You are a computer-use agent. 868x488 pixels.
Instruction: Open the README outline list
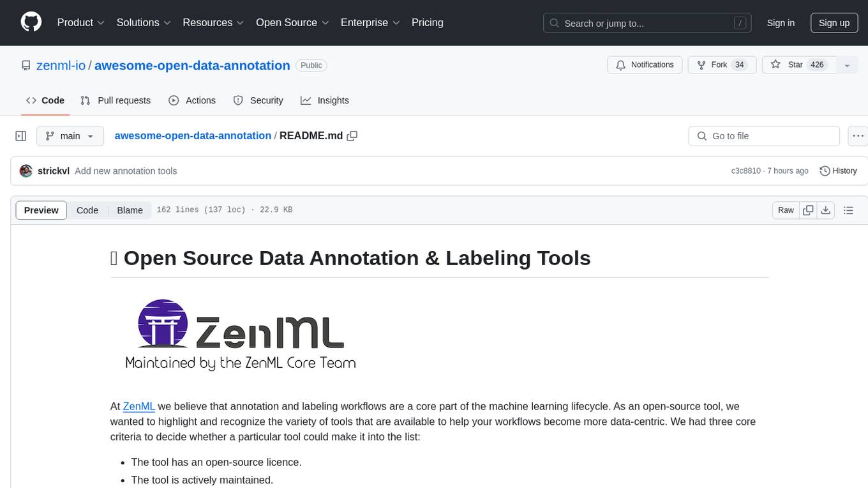(x=848, y=210)
